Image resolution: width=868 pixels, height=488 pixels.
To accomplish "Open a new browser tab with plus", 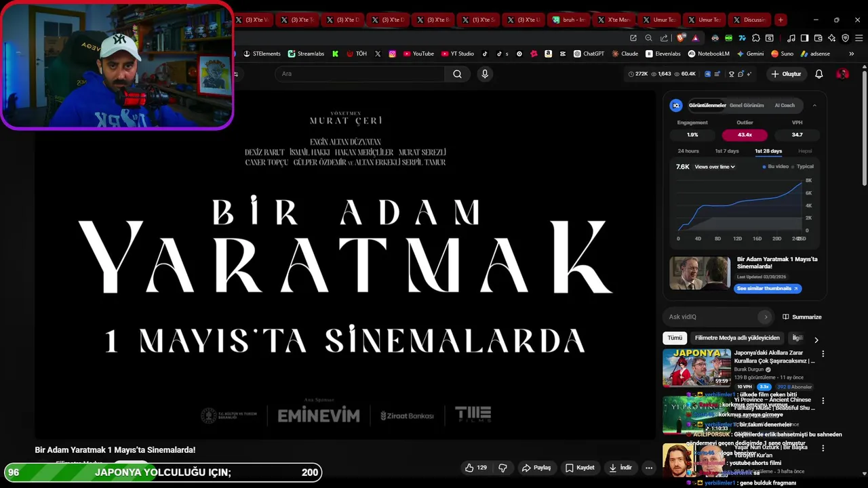I will pyautogui.click(x=781, y=20).
